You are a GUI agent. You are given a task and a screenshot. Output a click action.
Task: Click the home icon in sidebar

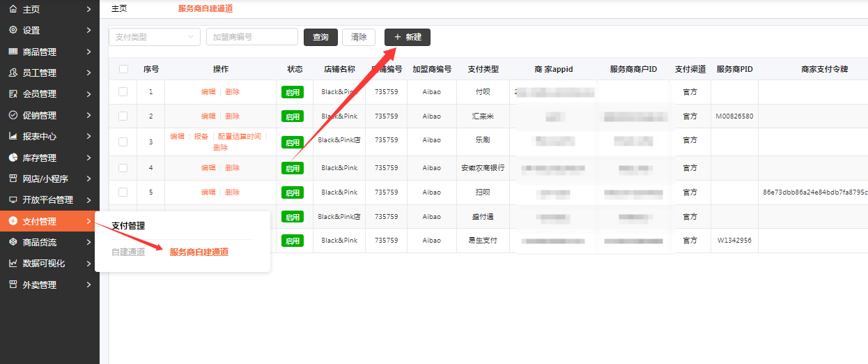(13, 9)
